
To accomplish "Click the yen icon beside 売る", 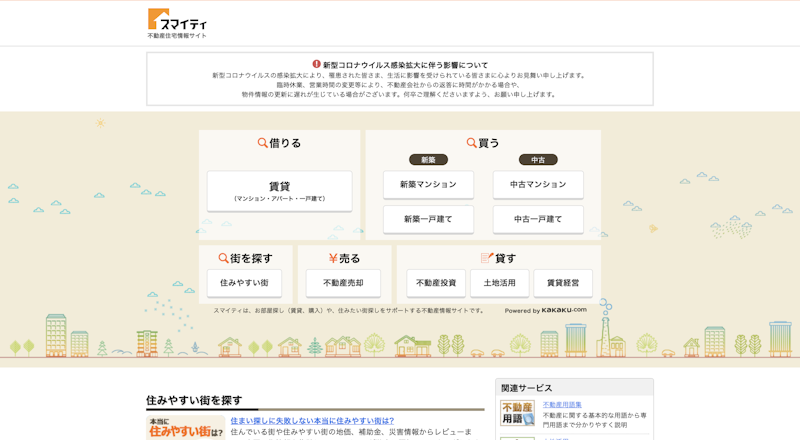I will (333, 258).
